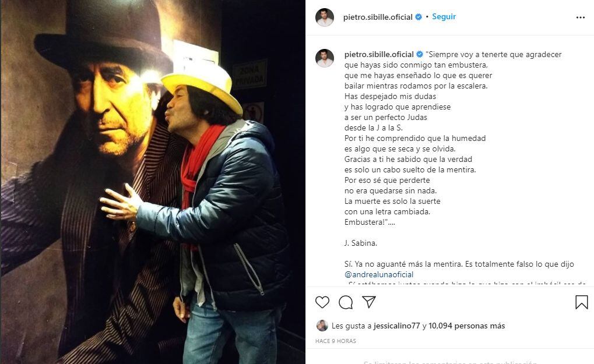Viewport: 594px width, 364px height.
Task: Click the header username pietro.sibille.oficial
Action: (378, 17)
